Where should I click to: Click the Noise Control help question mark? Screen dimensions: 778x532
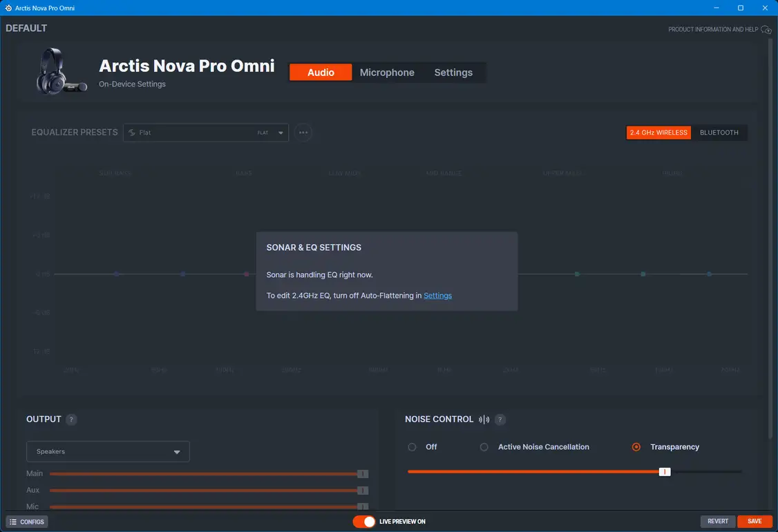500,419
